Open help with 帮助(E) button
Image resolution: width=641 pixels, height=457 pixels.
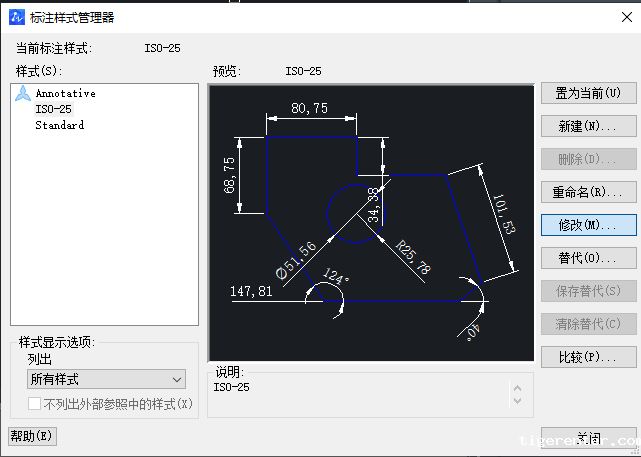(x=32, y=436)
